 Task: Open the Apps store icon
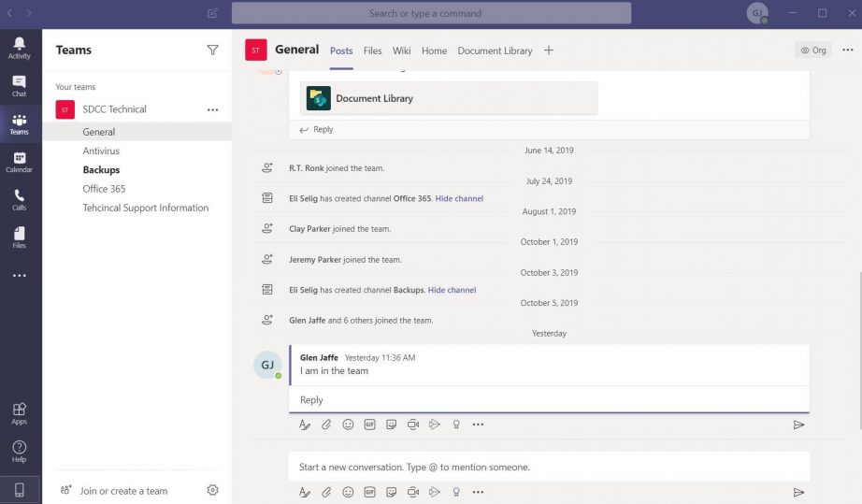click(x=20, y=413)
